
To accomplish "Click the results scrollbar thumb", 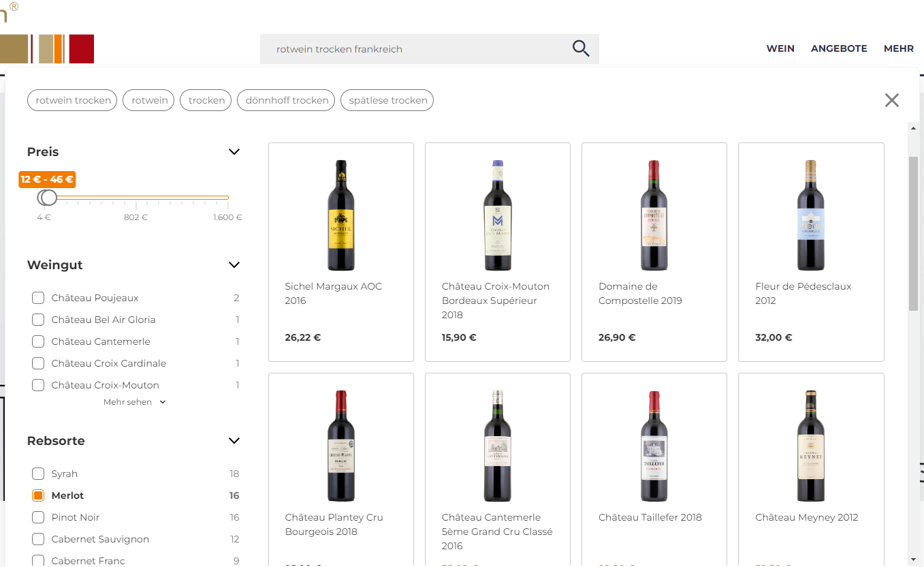I will point(914,234).
